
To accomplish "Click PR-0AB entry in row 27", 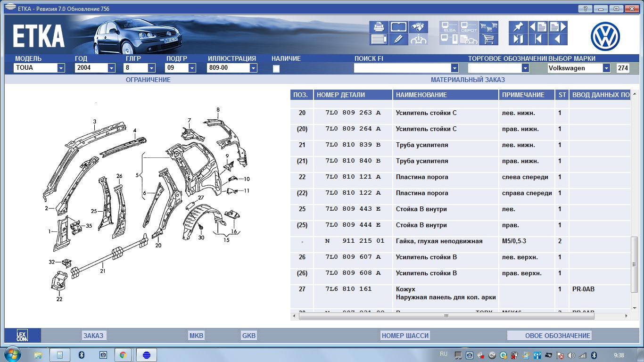I will (583, 289).
